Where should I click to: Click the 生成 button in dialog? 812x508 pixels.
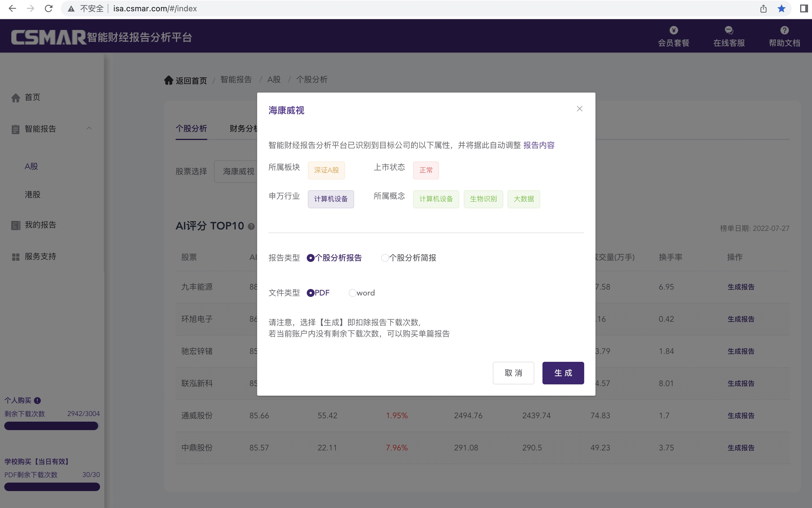tap(563, 373)
